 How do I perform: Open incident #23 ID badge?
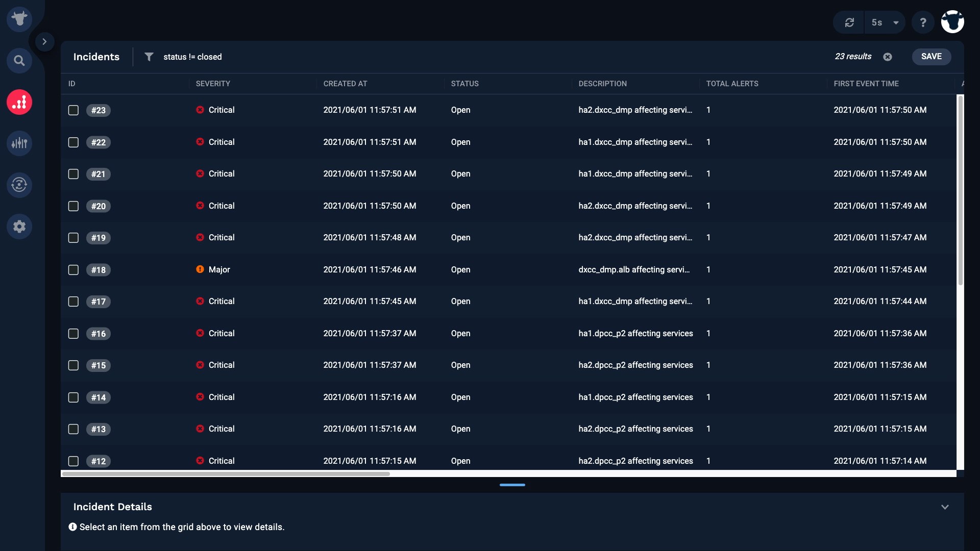99,110
